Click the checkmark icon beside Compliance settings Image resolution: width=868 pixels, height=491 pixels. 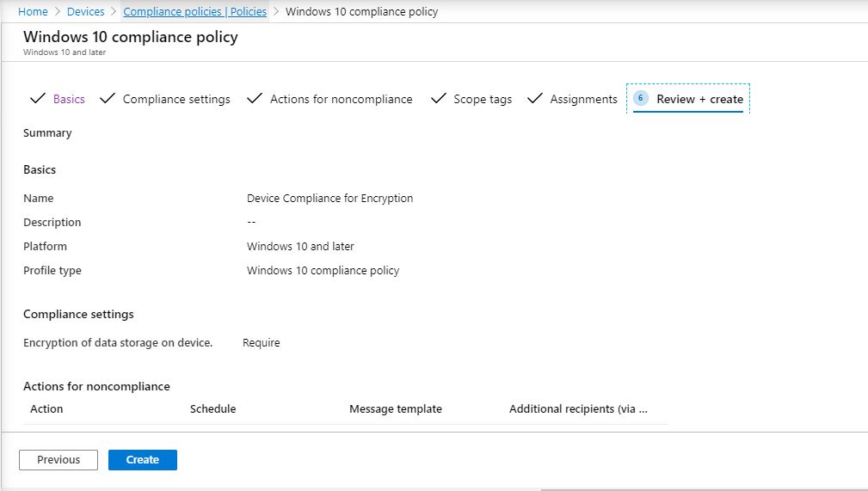point(108,99)
